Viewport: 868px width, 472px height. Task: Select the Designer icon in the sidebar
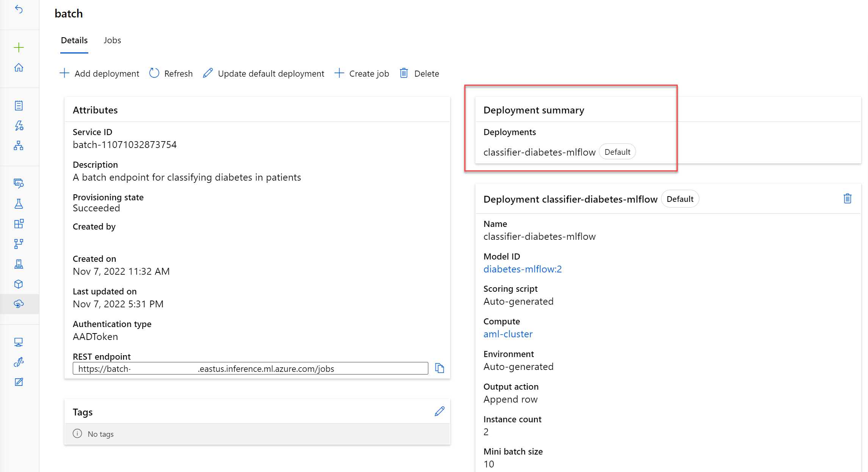19,146
